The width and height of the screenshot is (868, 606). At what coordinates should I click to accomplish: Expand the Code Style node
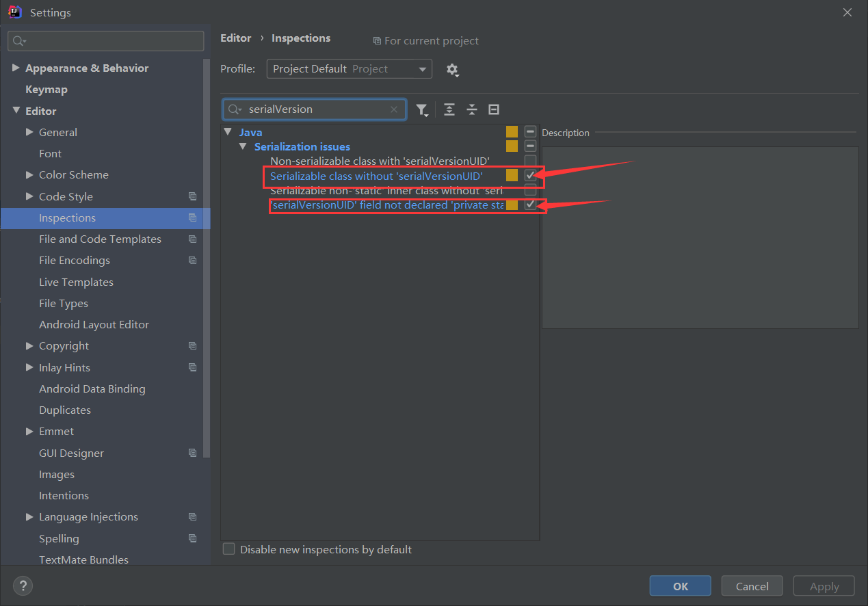[29, 196]
